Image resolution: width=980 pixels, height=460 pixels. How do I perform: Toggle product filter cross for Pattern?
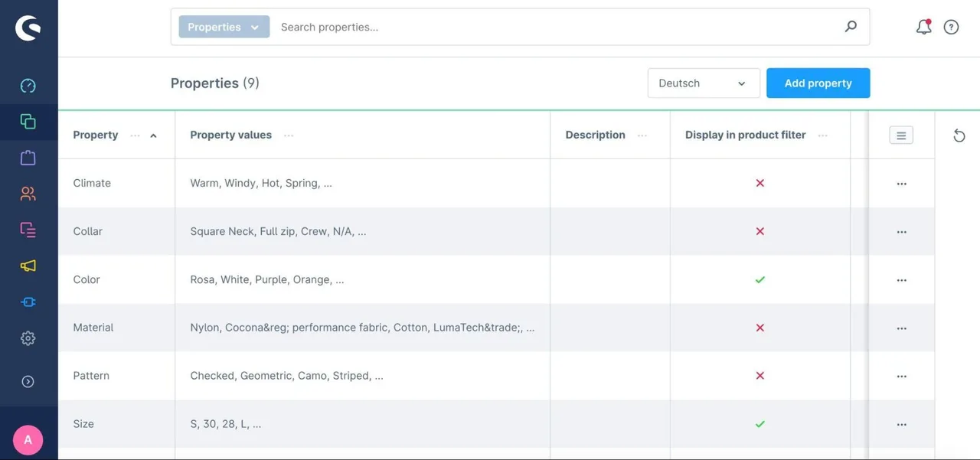click(x=760, y=376)
